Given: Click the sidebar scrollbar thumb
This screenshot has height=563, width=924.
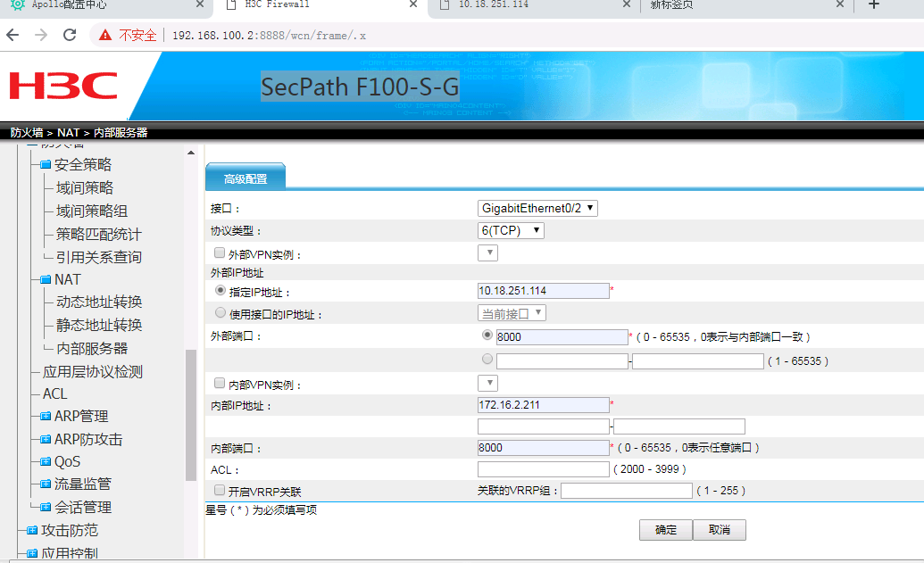Looking at the screenshot, I should pos(191,415).
